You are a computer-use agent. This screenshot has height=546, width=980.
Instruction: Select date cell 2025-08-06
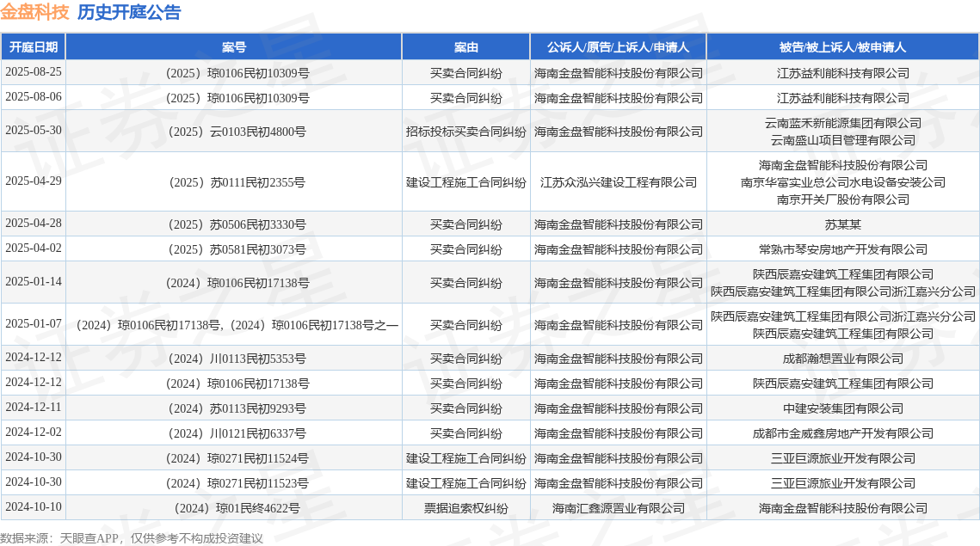click(34, 97)
